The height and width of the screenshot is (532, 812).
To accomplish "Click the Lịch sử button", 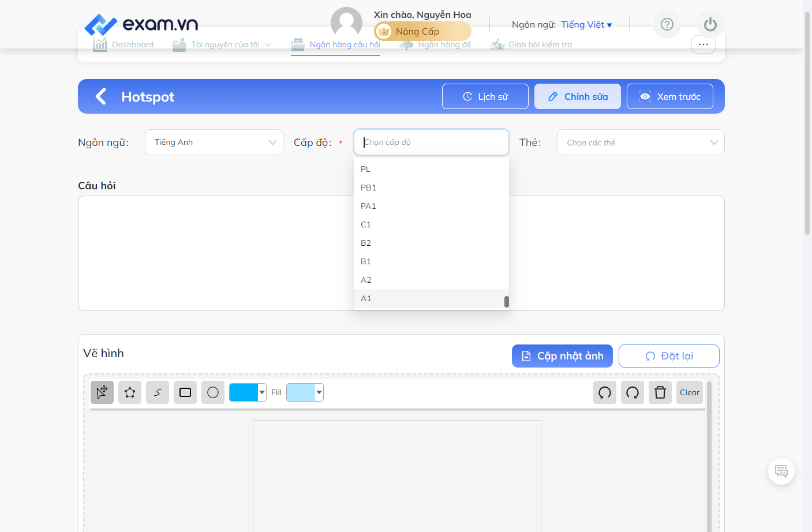I will [x=485, y=96].
